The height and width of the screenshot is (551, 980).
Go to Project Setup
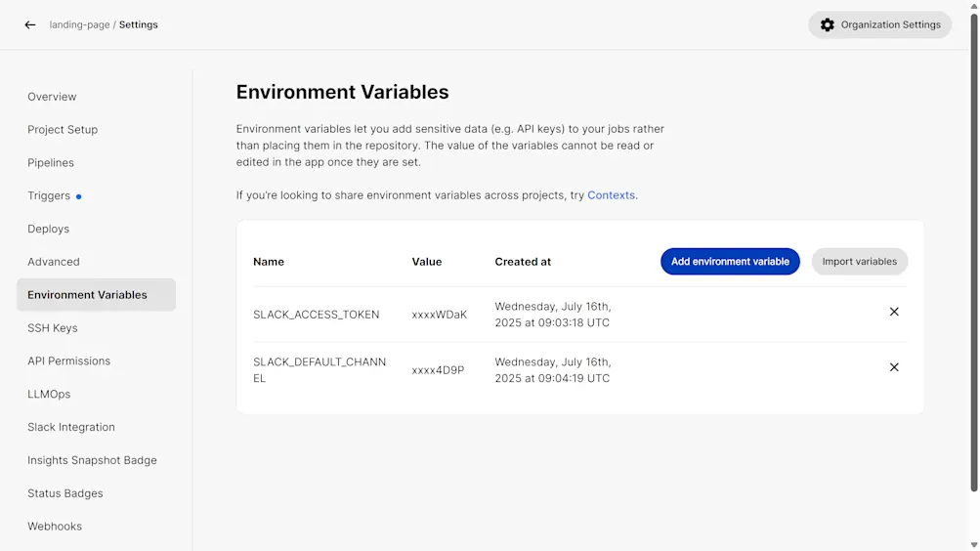click(x=63, y=130)
